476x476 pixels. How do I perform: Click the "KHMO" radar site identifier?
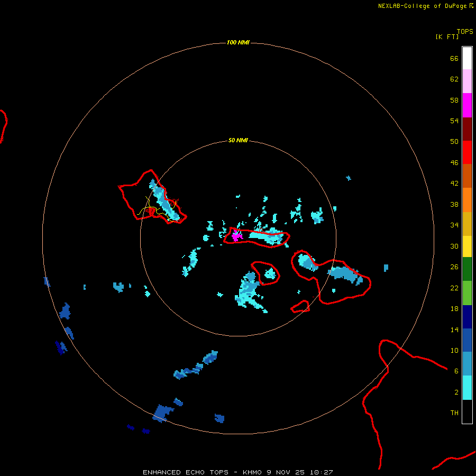252,472
